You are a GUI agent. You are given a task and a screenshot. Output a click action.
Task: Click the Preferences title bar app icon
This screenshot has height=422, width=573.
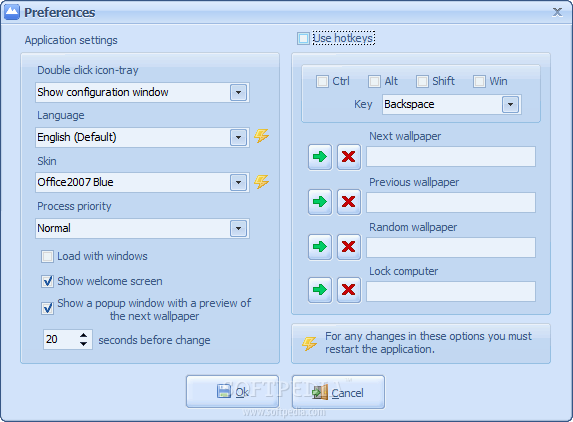11,12
